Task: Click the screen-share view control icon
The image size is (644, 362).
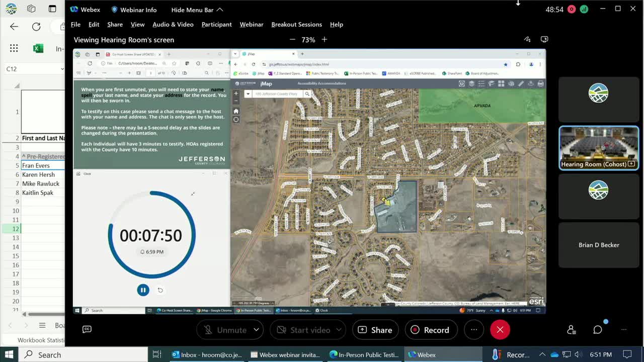Action: (x=544, y=39)
